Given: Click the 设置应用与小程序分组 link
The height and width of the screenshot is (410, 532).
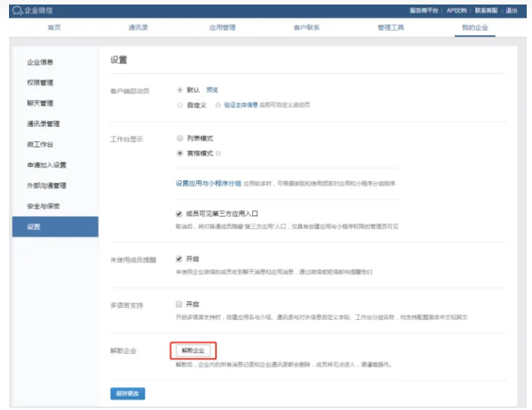Looking at the screenshot, I should click(x=208, y=182).
